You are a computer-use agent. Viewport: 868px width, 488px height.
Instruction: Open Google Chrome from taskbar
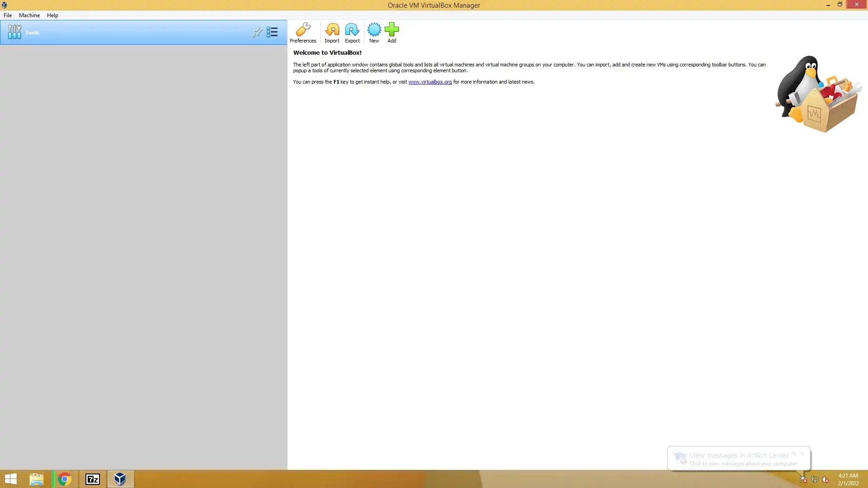(65, 479)
